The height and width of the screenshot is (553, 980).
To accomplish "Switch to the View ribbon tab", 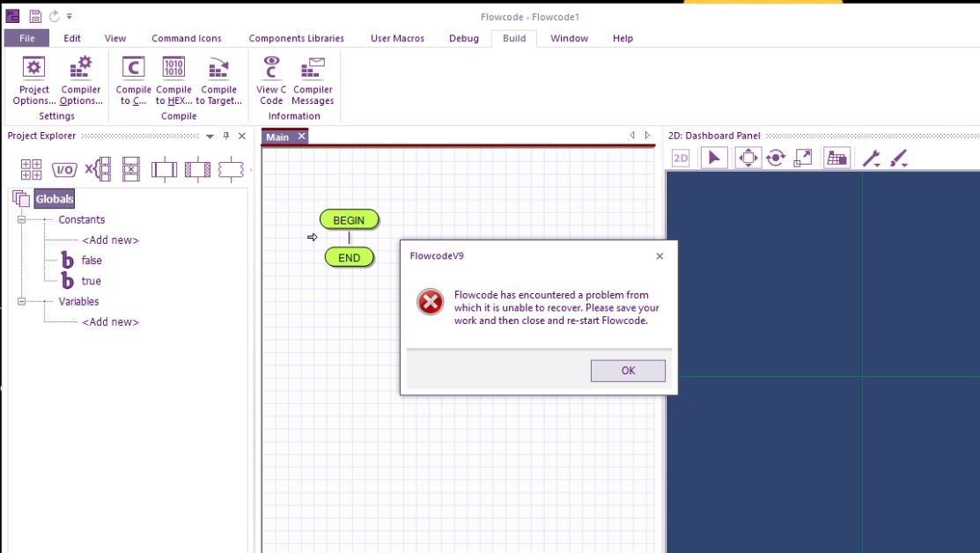I will pos(115,38).
